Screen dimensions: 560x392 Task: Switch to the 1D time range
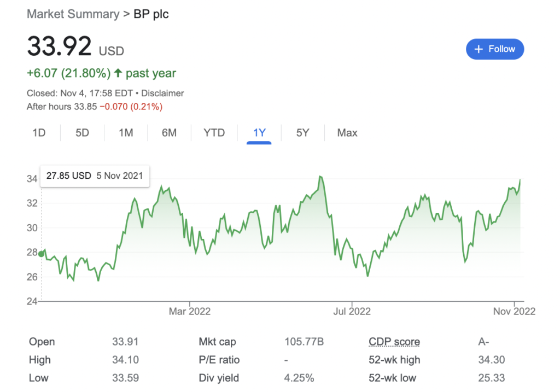(x=39, y=133)
